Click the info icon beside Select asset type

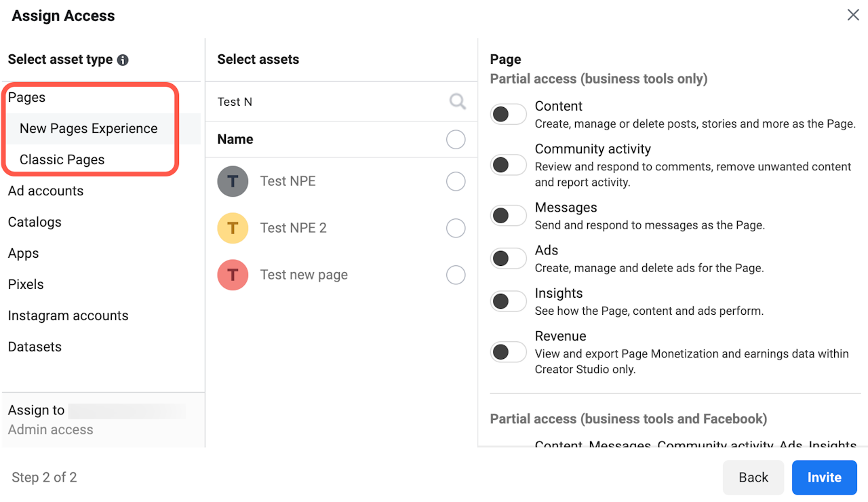click(x=123, y=60)
